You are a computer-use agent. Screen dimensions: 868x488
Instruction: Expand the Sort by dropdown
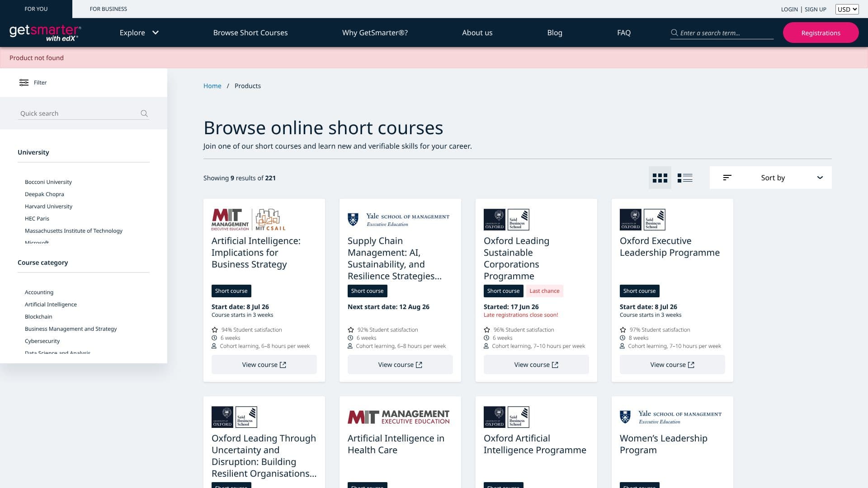pos(771,178)
